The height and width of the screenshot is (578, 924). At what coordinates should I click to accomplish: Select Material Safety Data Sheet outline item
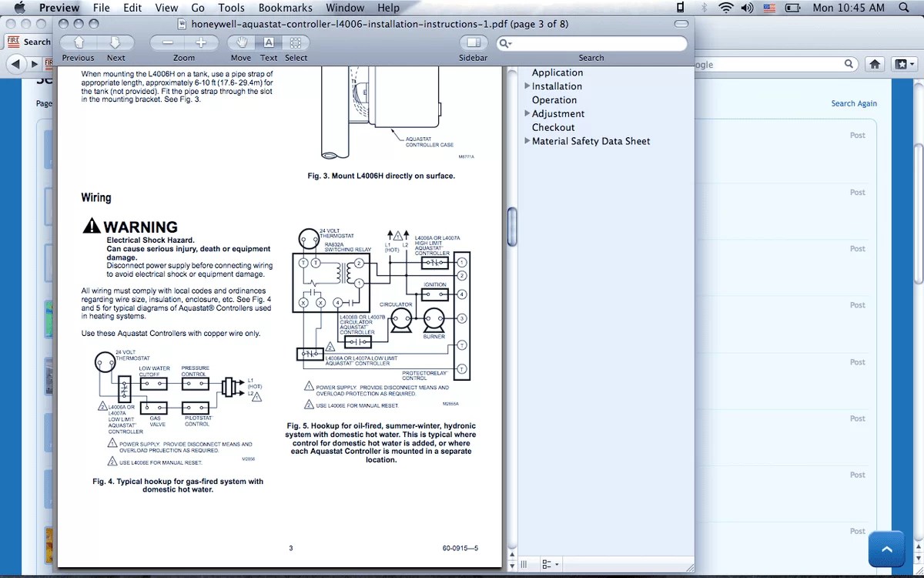point(591,141)
